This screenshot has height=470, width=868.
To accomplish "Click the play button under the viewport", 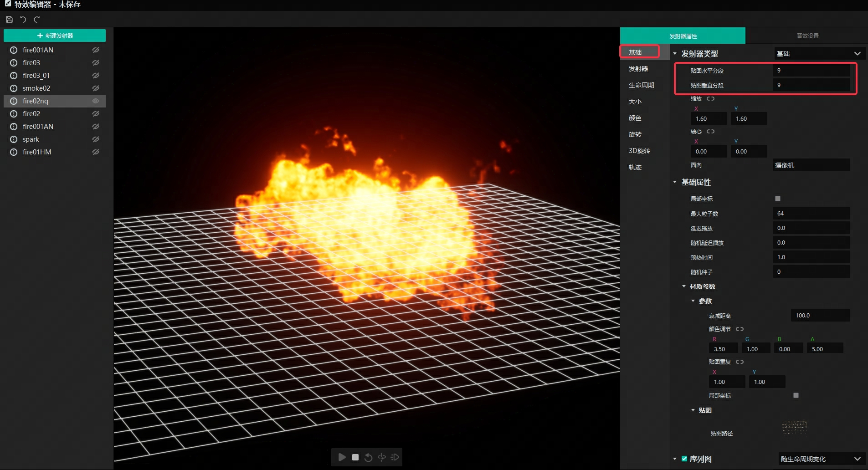I will click(x=342, y=457).
